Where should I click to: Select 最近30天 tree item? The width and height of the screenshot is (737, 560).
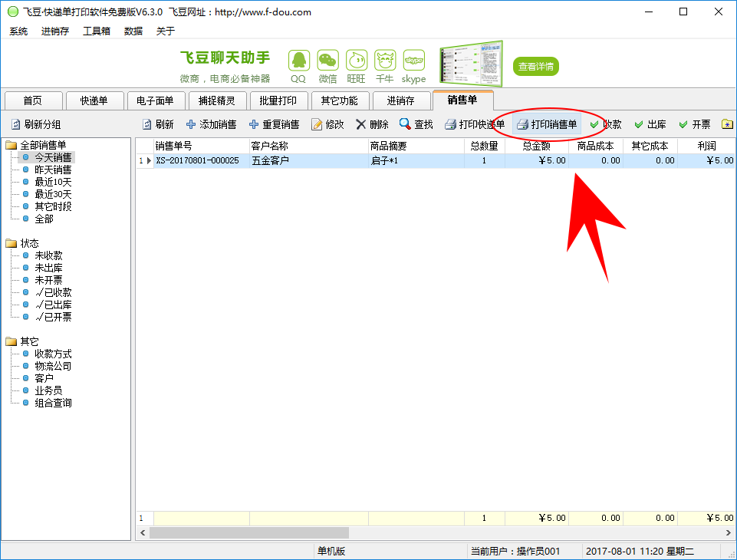53,194
